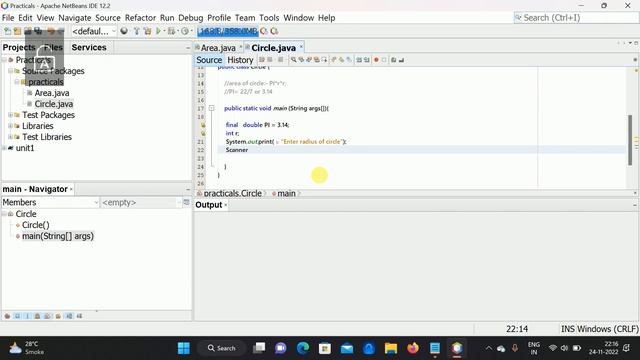Click the Profile Project clock icon
Screen dimensions: 640x360
pyautogui.click(x=185, y=31)
